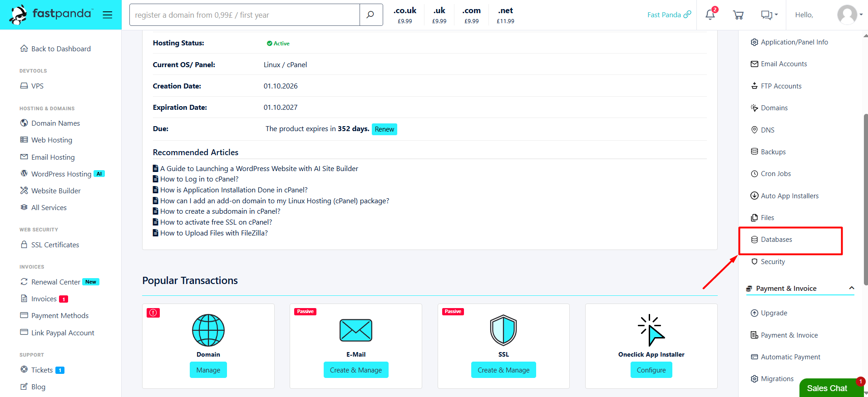The height and width of the screenshot is (397, 868).
Task: Open the account dropdown arrow beside avatar
Action: [861, 15]
